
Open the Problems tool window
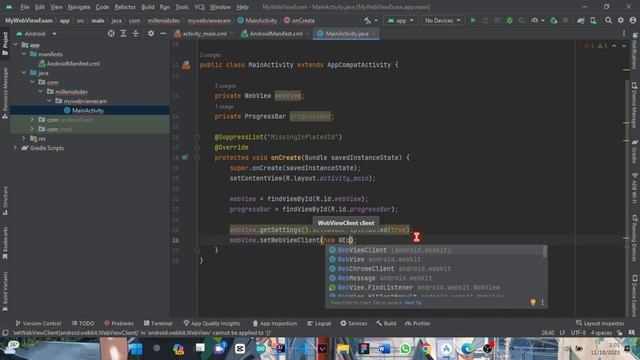pos(119,323)
